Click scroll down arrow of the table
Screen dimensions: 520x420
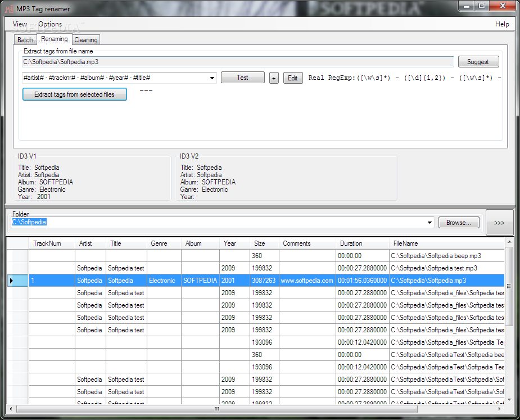pos(509,400)
